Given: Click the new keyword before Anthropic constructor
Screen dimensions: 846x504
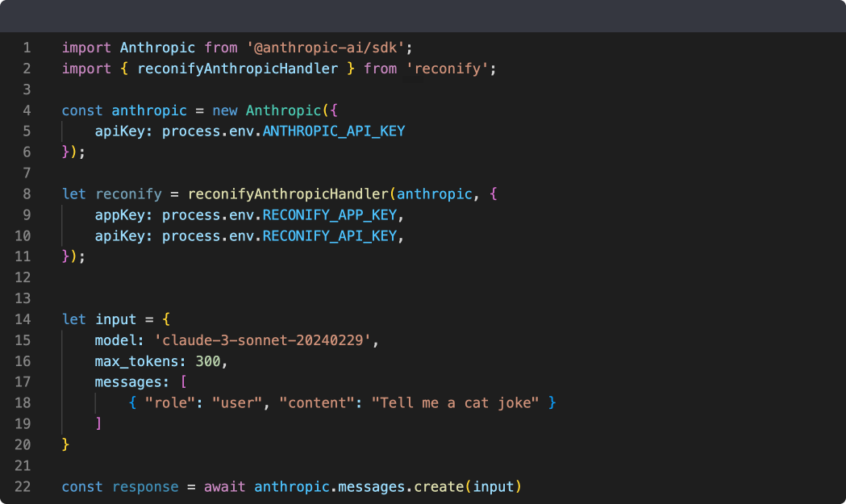Looking at the screenshot, I should tap(225, 110).
